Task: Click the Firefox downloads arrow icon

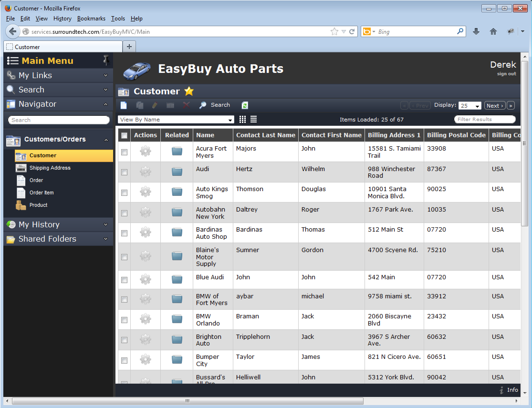Action: (x=476, y=31)
